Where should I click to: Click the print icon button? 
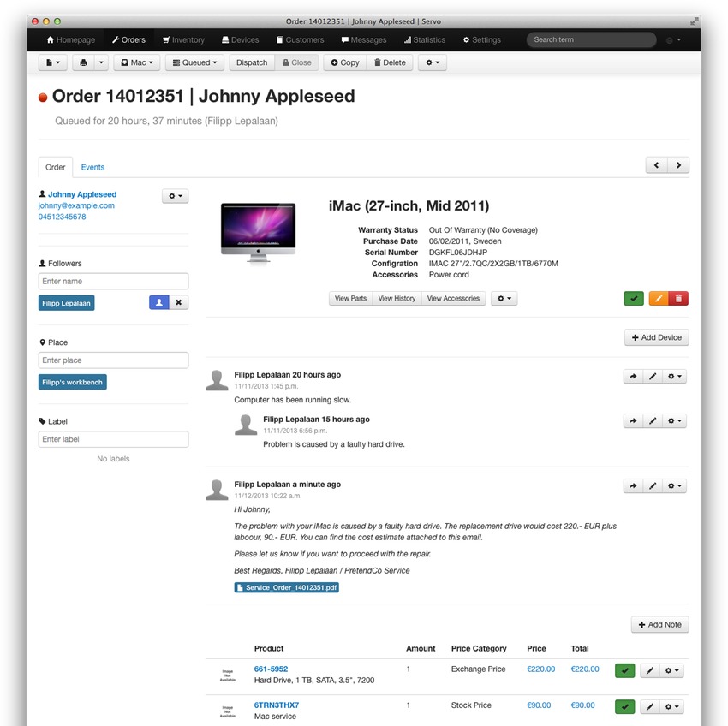84,62
